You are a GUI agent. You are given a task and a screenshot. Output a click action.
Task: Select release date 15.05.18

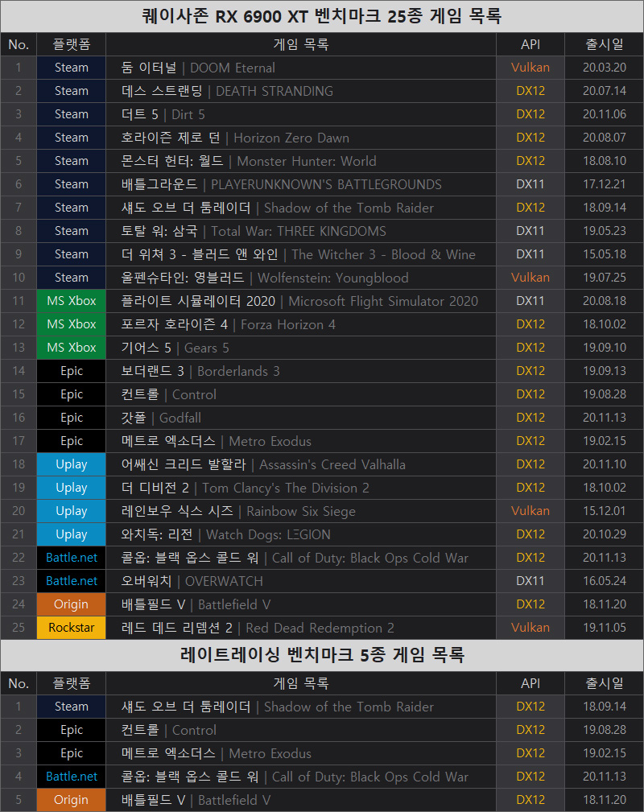(x=604, y=254)
